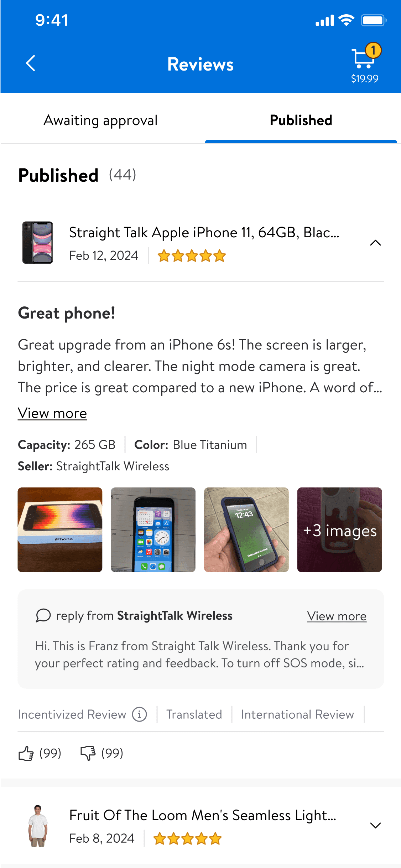Image resolution: width=401 pixels, height=868 pixels.
Task: Tap the thumbs down unhelpful icon
Action: (88, 753)
